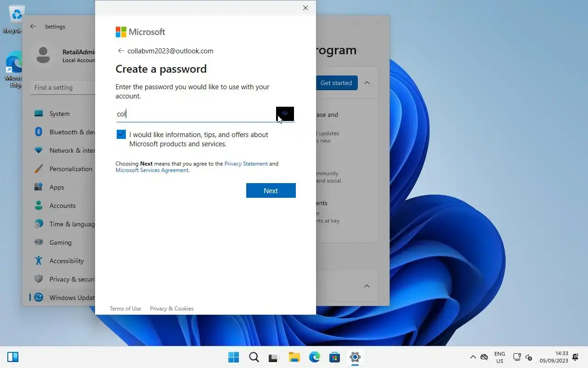The image size is (588, 368).
Task: Open Bluetooth & devices in Settings sidebar
Action: [x=62, y=132]
